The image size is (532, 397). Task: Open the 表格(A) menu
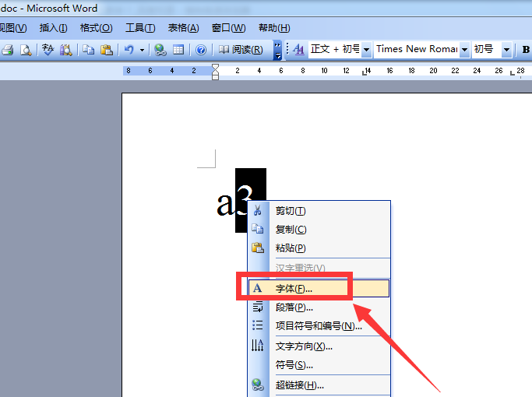184,28
